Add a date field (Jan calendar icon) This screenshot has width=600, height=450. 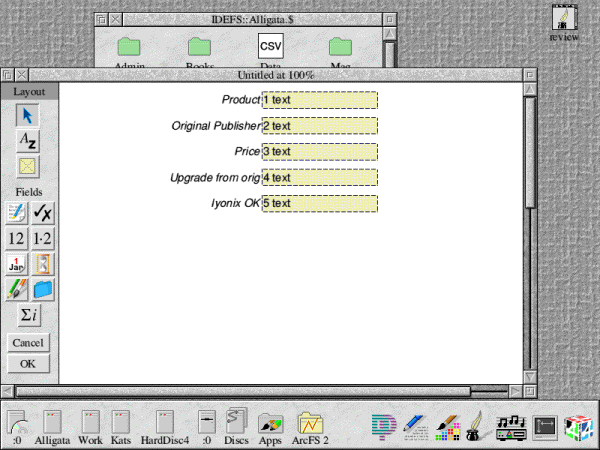pyautogui.click(x=17, y=264)
